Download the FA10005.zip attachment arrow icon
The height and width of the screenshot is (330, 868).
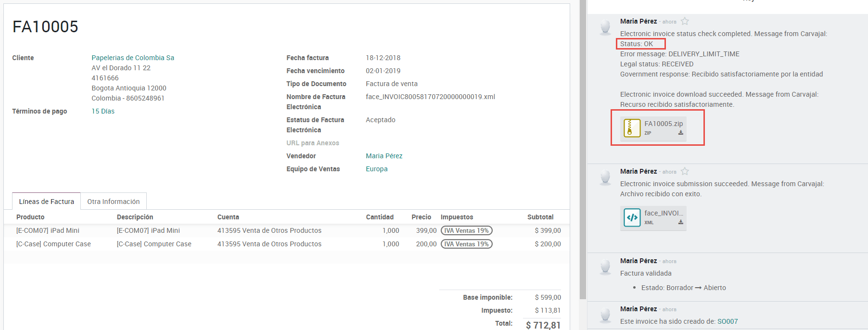(680, 133)
